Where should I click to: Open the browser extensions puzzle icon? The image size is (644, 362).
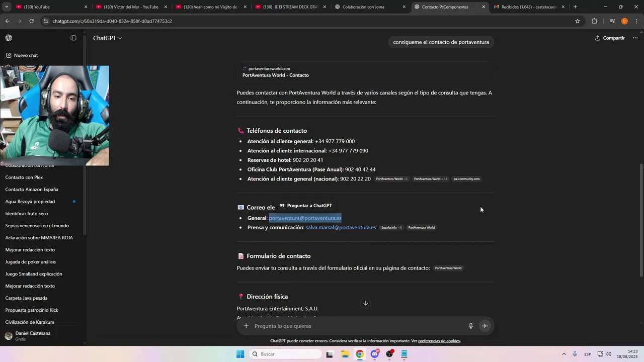click(594, 21)
